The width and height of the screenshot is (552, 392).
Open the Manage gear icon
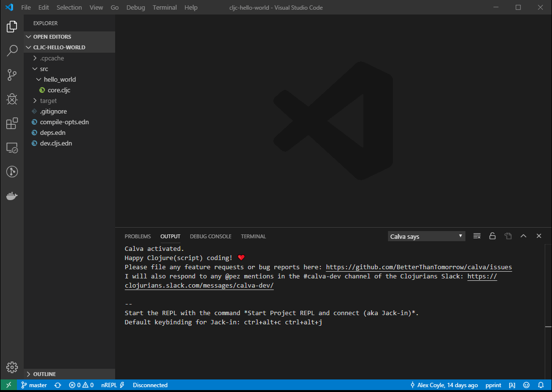pos(12,367)
